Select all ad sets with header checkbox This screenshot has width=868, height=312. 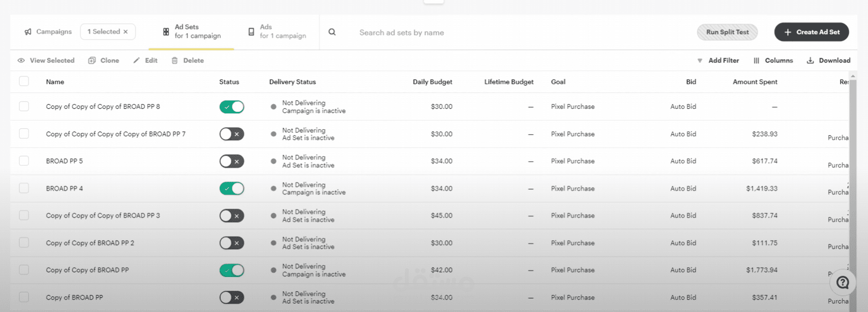[24, 81]
